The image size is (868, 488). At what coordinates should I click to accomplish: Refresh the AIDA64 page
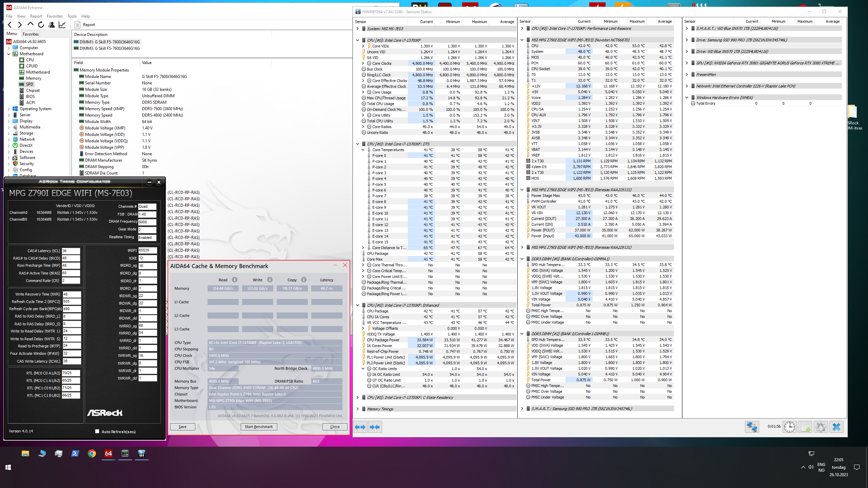[x=41, y=24]
